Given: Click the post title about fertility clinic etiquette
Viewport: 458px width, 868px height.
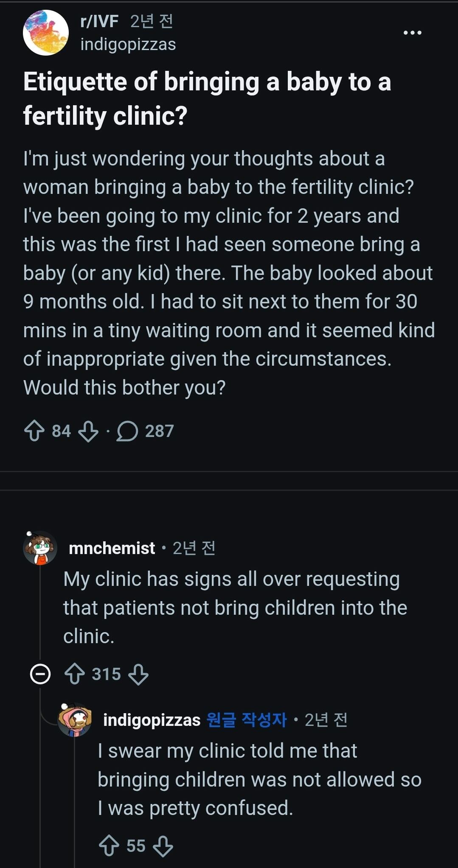Looking at the screenshot, I should (207, 98).
